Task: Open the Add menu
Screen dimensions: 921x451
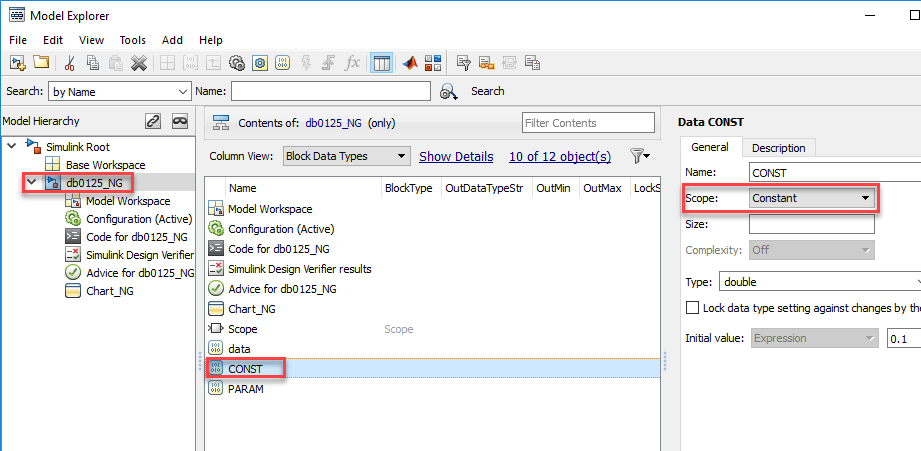Action: coord(172,40)
